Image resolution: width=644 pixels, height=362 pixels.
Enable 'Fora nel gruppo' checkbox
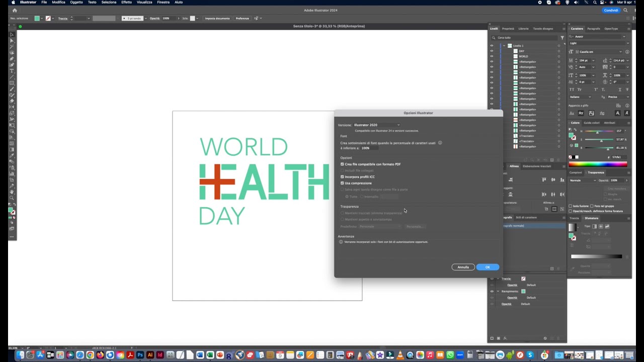(592, 206)
